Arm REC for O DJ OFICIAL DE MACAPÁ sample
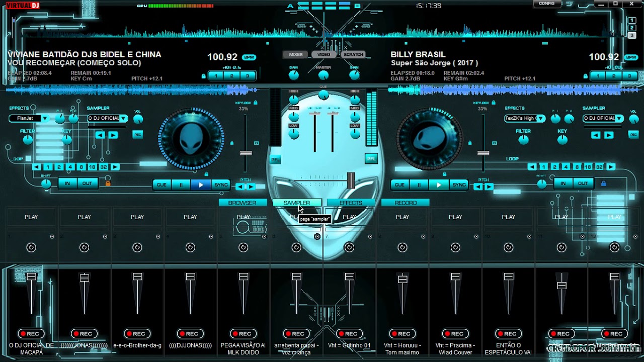Image resolution: width=644 pixels, height=362 pixels. point(31,334)
